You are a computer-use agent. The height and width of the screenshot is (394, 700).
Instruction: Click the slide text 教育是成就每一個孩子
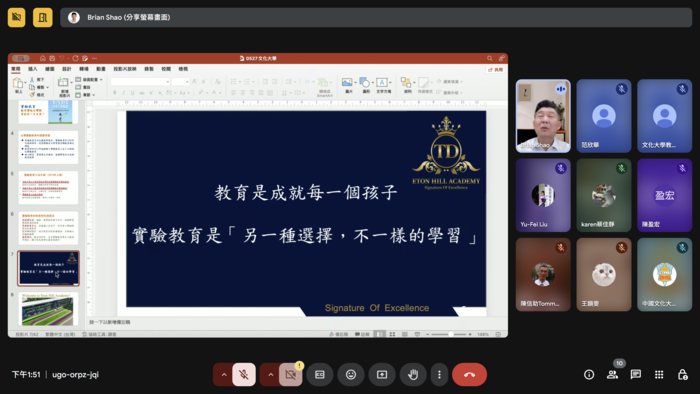tap(306, 193)
